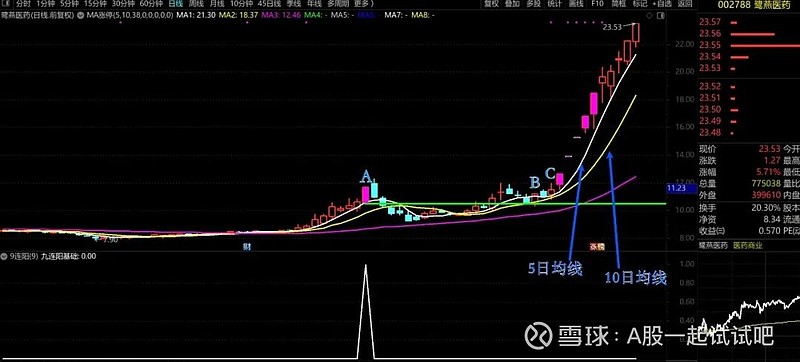The height and width of the screenshot is (362, 800).
Task: Click the 返回 back button
Action: tap(685, 4)
